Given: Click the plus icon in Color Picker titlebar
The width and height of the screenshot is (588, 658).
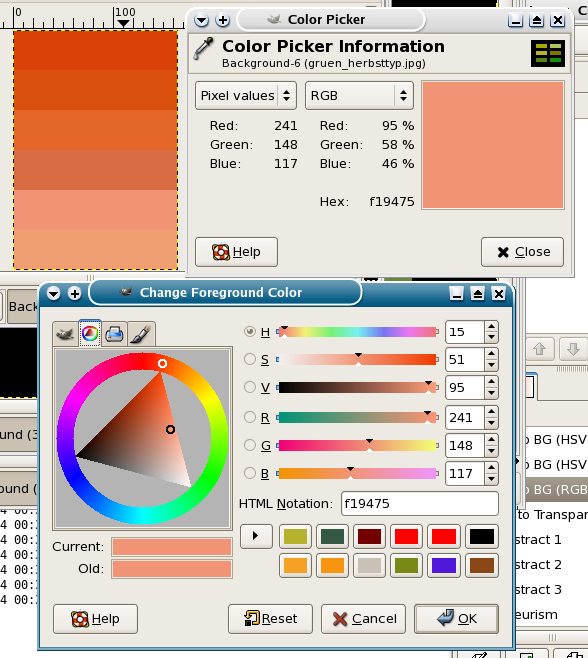Looking at the screenshot, I should click(x=223, y=20).
